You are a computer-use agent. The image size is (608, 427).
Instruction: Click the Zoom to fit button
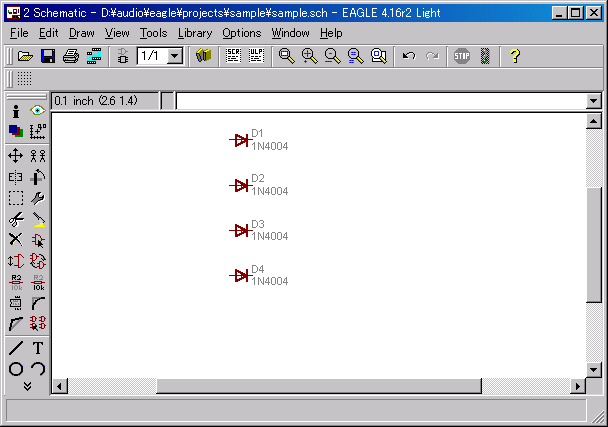(286, 56)
